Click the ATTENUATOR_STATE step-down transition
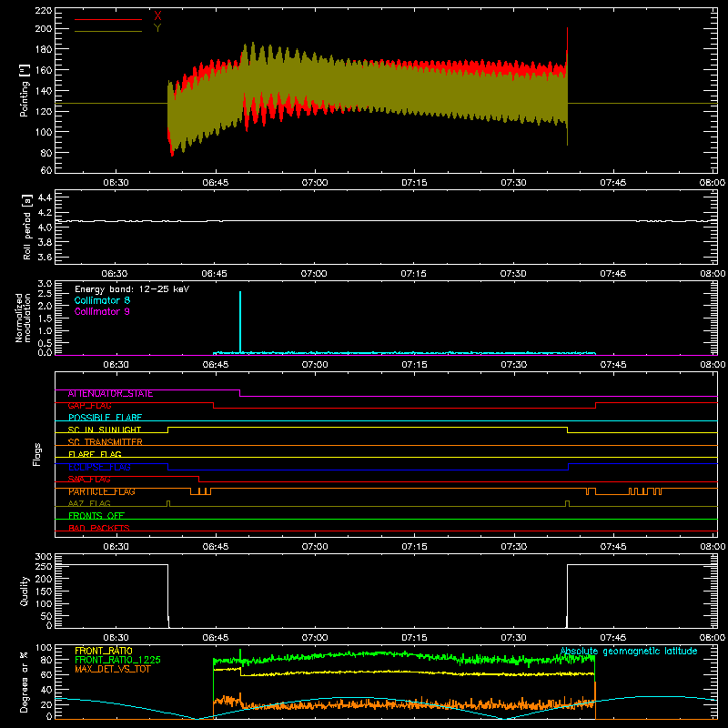 (x=240, y=393)
